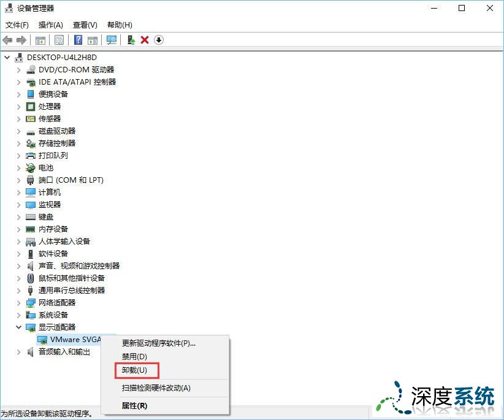Click the blue help question mark icon

pyautogui.click(x=78, y=40)
